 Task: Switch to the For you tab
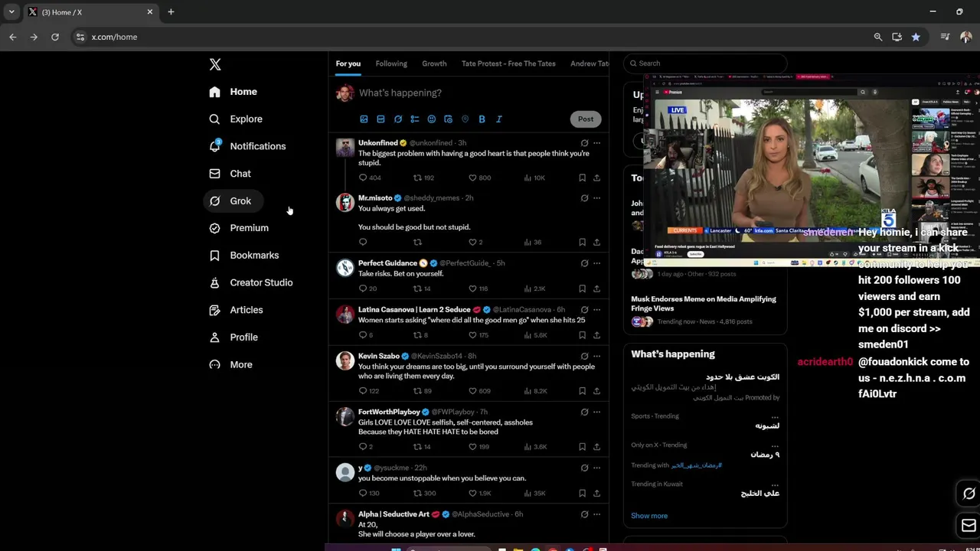click(348, 64)
